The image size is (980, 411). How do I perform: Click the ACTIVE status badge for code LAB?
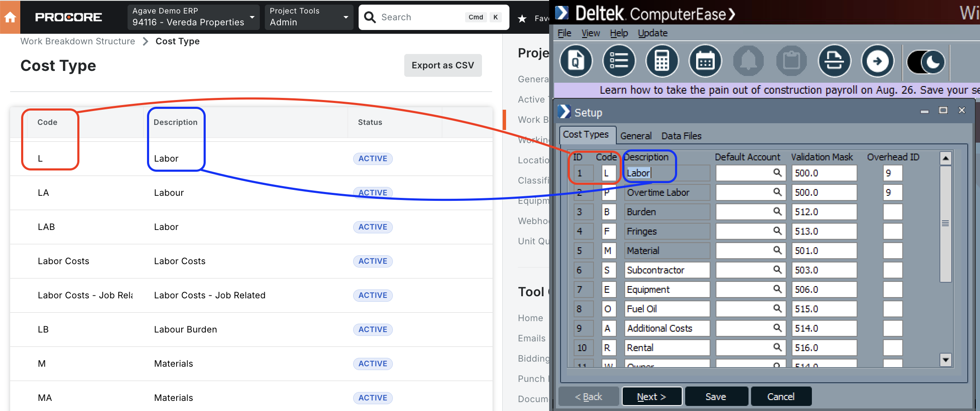point(373,227)
